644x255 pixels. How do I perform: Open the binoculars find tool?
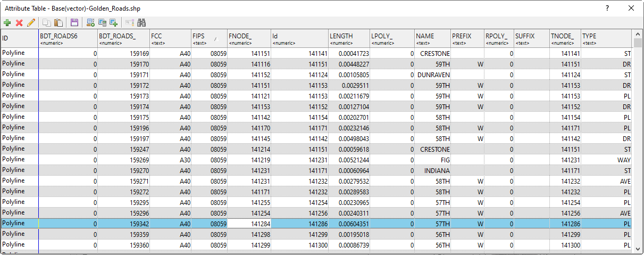tap(142, 22)
